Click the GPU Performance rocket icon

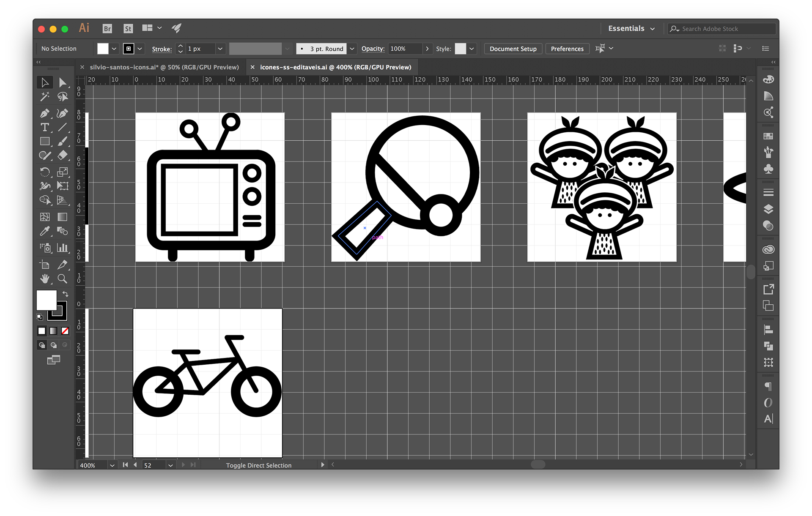pyautogui.click(x=177, y=28)
